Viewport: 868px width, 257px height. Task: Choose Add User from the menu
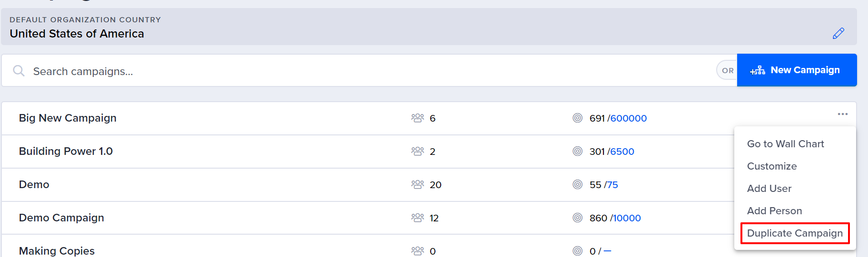(769, 189)
